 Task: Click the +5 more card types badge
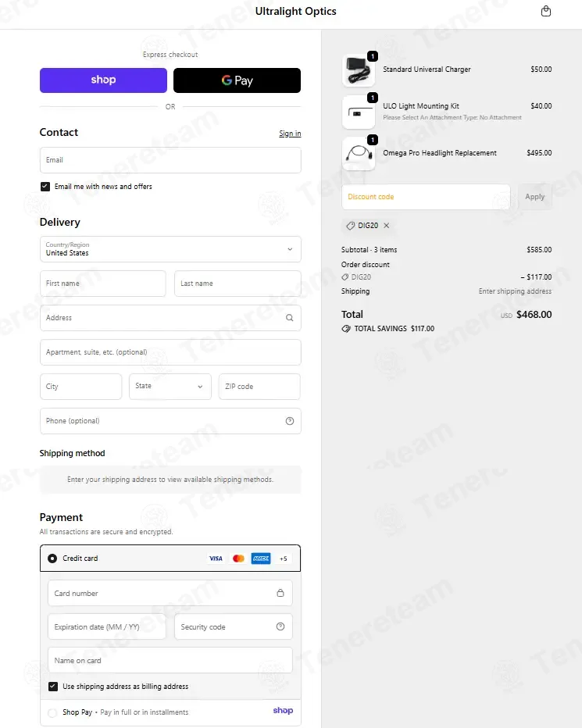pos(284,558)
